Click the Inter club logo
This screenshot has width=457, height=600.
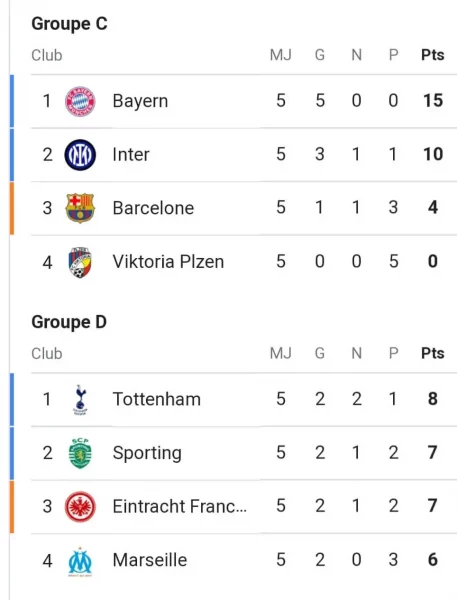pyautogui.click(x=80, y=155)
